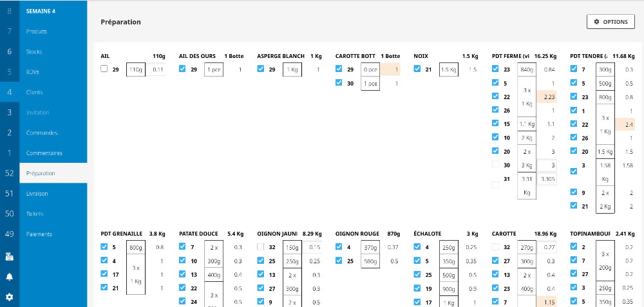Image resolution: width=644 pixels, height=307 pixels.
Task: Go to the Stocks section
Action: click(34, 51)
